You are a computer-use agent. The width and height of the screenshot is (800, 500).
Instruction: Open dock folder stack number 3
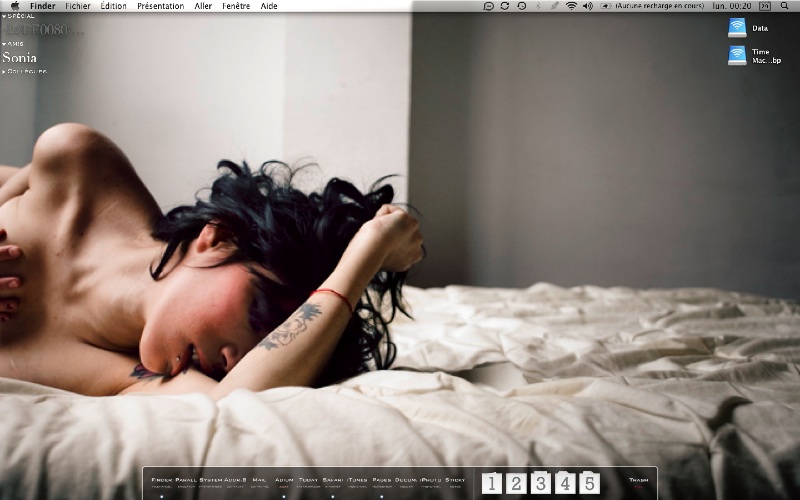point(540,483)
